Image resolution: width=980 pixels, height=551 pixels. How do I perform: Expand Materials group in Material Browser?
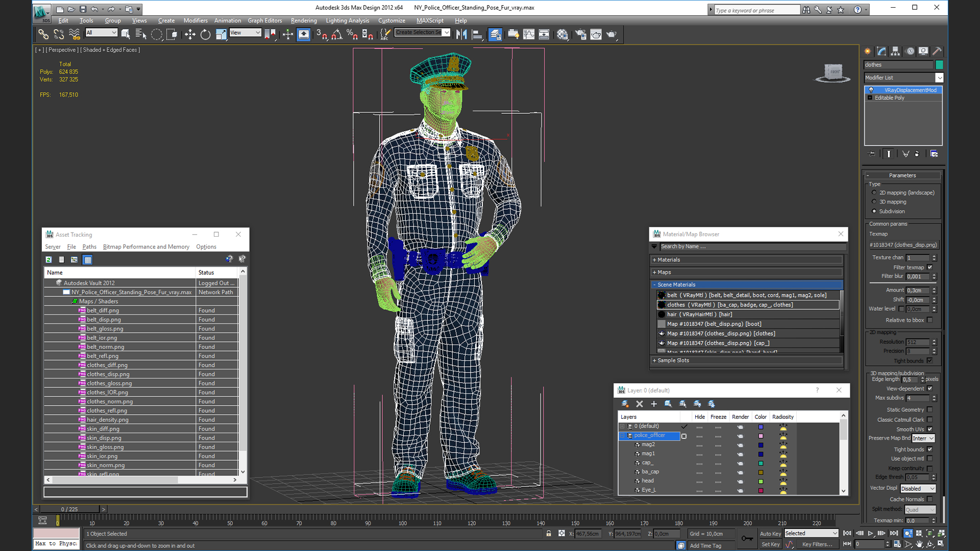[654, 260]
